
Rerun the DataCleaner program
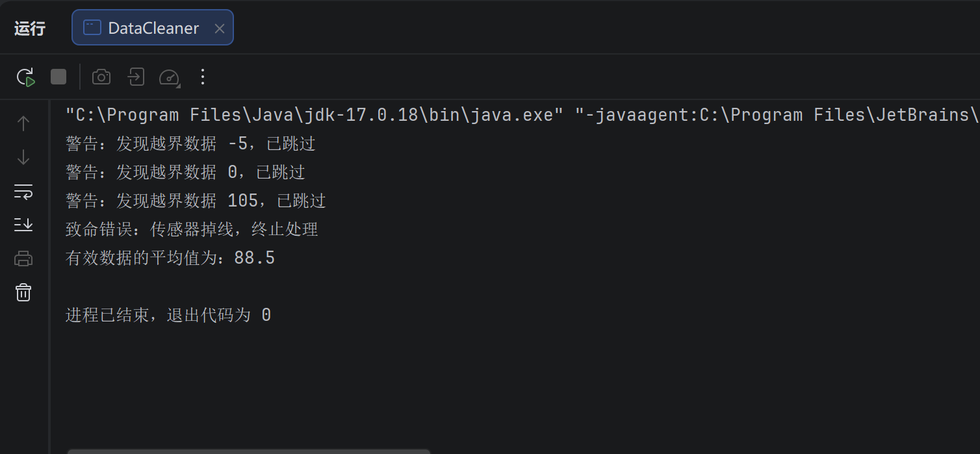click(25, 77)
